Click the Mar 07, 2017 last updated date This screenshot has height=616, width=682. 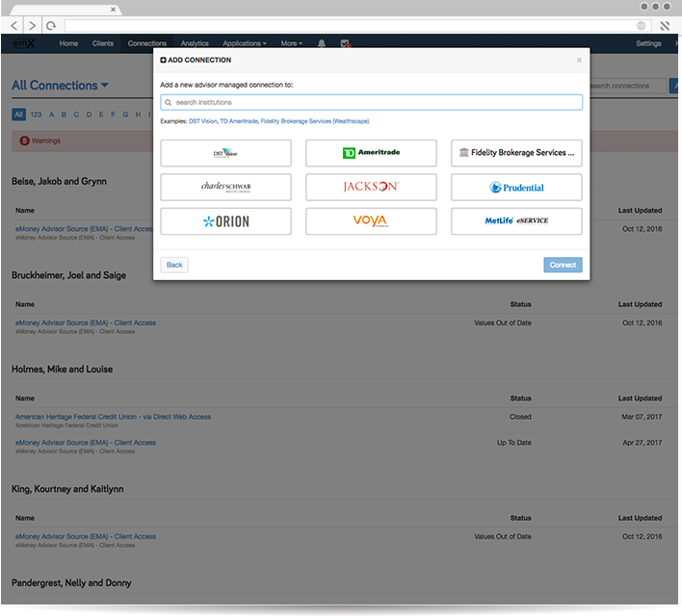click(642, 417)
